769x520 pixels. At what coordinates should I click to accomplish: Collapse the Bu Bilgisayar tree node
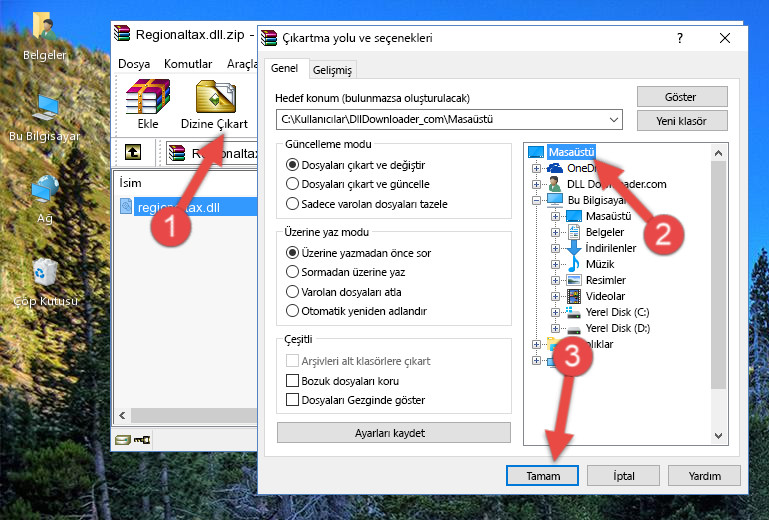click(536, 200)
